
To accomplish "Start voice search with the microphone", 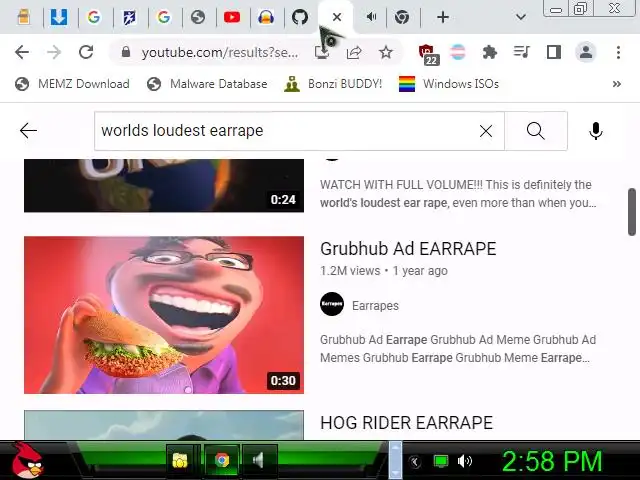I will tap(596, 131).
